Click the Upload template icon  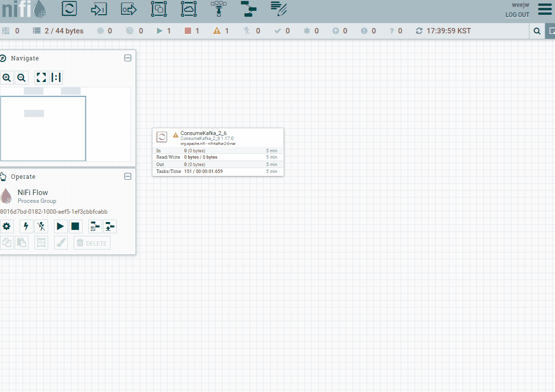pyautogui.click(x=110, y=226)
